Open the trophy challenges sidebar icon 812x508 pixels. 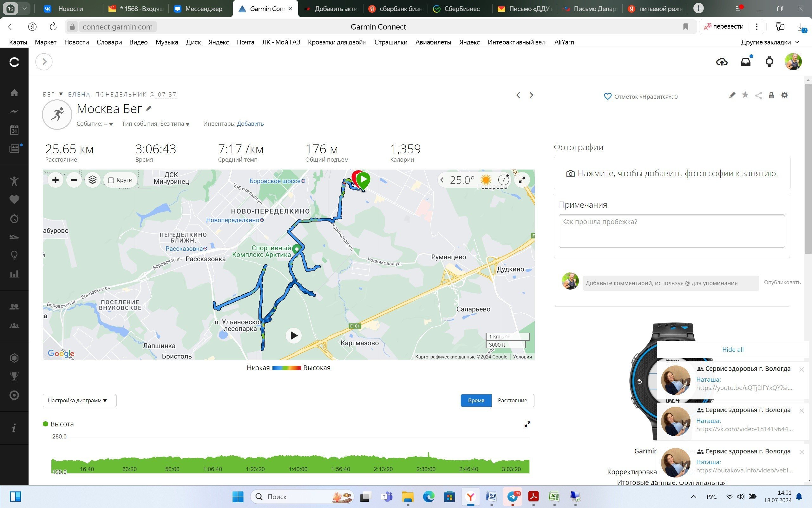click(x=14, y=377)
